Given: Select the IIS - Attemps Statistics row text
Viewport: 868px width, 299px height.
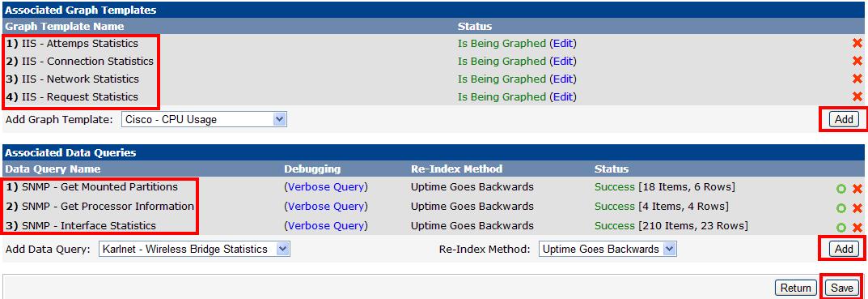Looking at the screenshot, I should point(80,43).
